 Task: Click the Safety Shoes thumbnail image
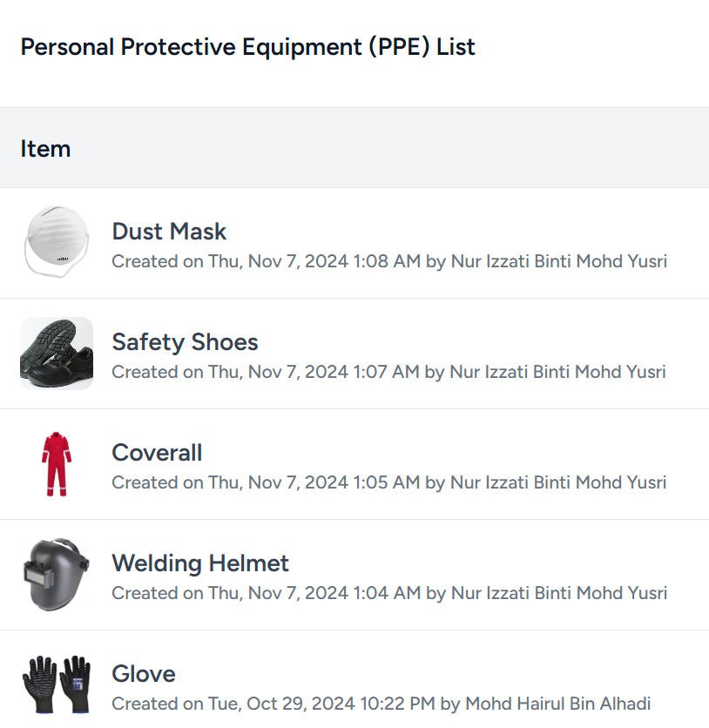coord(56,354)
